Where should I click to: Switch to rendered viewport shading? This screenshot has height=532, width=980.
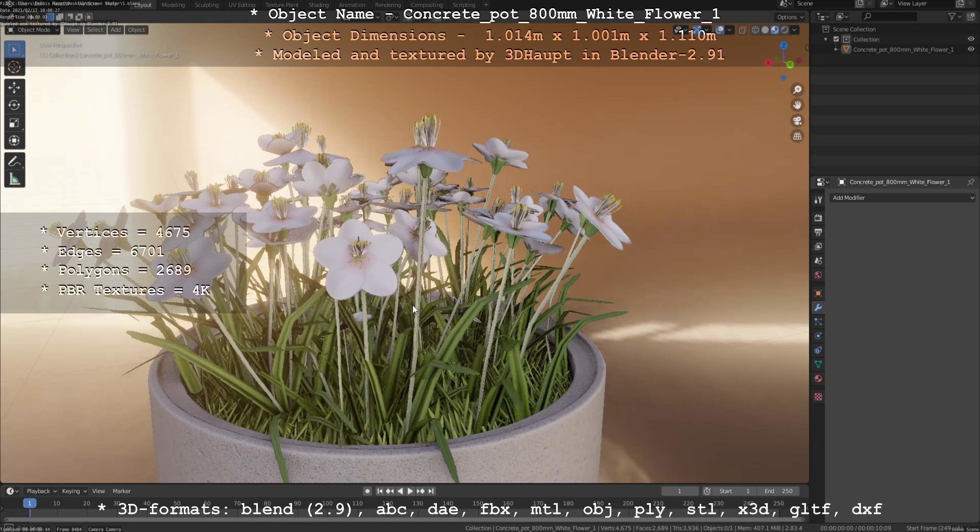[x=785, y=30]
